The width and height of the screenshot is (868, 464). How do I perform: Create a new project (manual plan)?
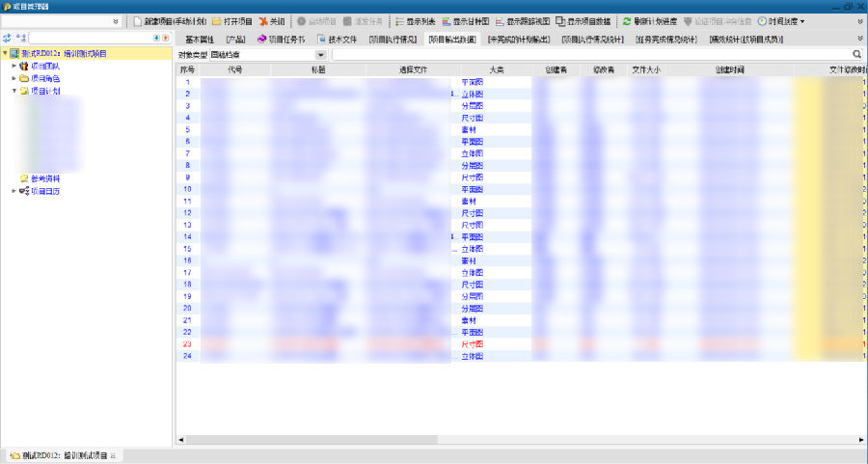pos(170,21)
